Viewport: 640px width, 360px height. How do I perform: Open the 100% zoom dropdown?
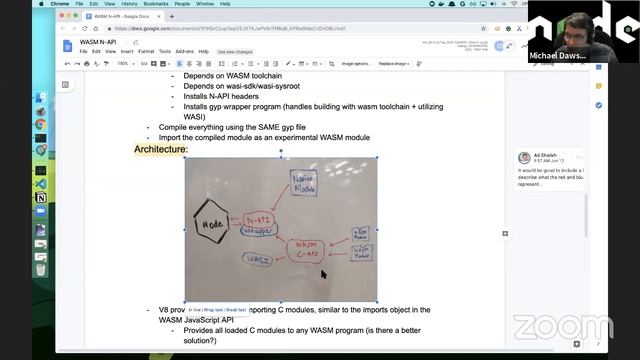coord(126,64)
